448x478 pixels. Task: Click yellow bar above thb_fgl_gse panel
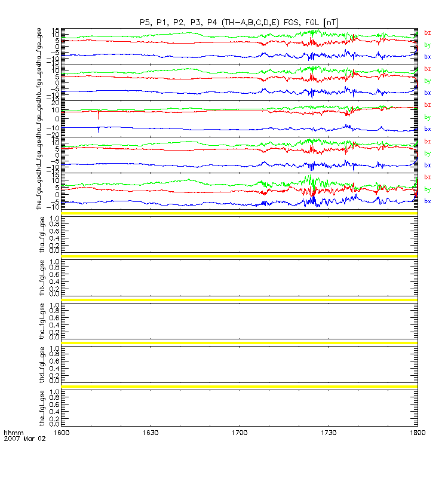pyautogui.click(x=240, y=256)
